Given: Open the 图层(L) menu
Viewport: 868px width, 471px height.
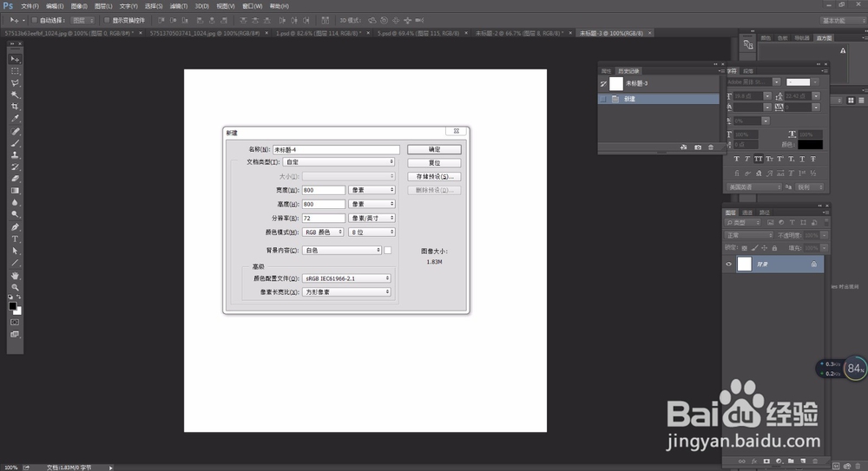Looking at the screenshot, I should pyautogui.click(x=103, y=6).
